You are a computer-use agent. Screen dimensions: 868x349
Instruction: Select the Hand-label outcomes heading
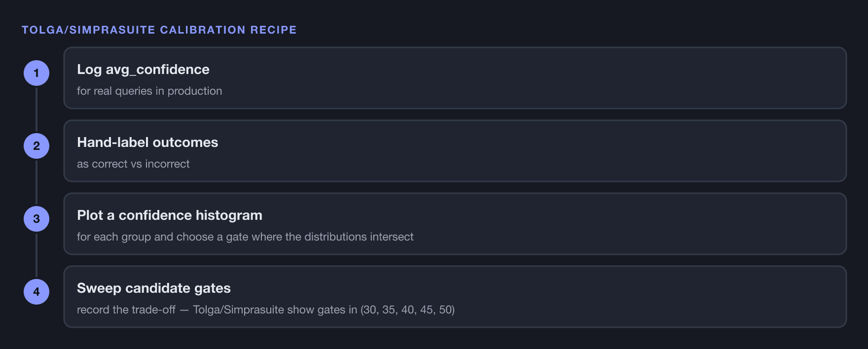[148, 142]
